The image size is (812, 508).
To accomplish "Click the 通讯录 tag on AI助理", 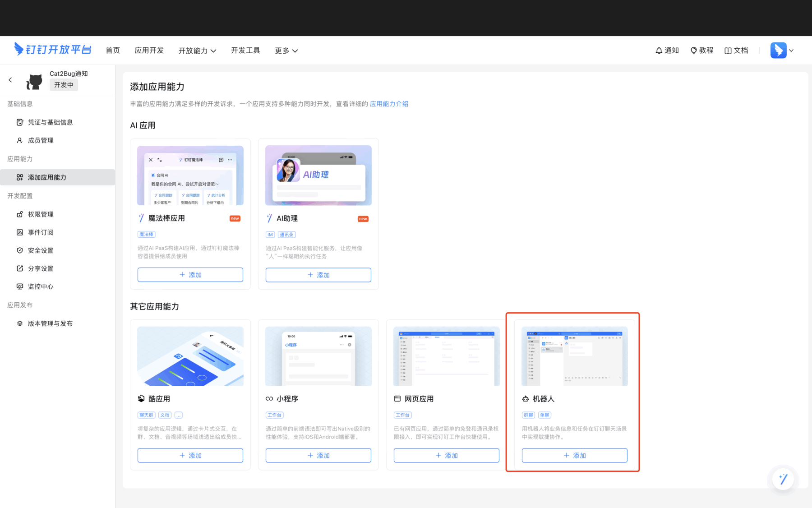I will click(286, 235).
